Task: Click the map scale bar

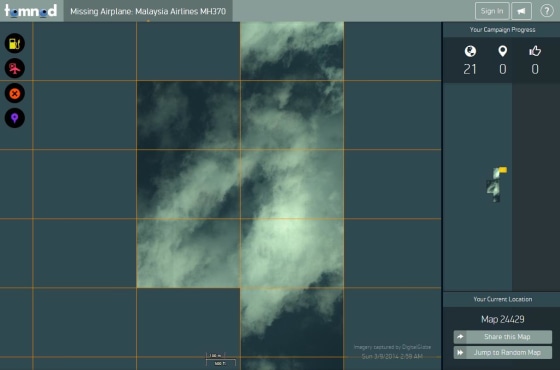Action: pyautogui.click(x=220, y=359)
